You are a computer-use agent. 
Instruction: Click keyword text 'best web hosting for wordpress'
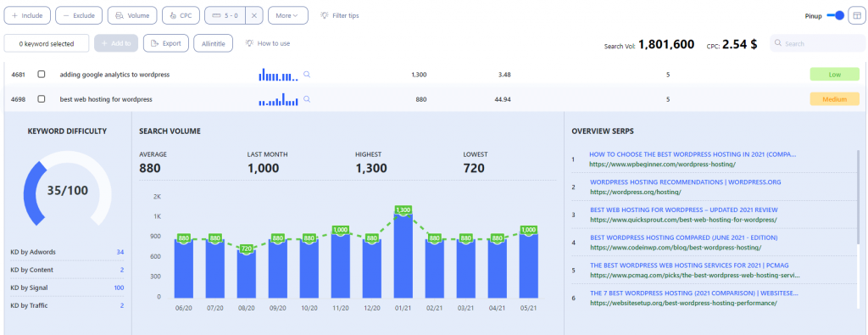pyautogui.click(x=106, y=99)
